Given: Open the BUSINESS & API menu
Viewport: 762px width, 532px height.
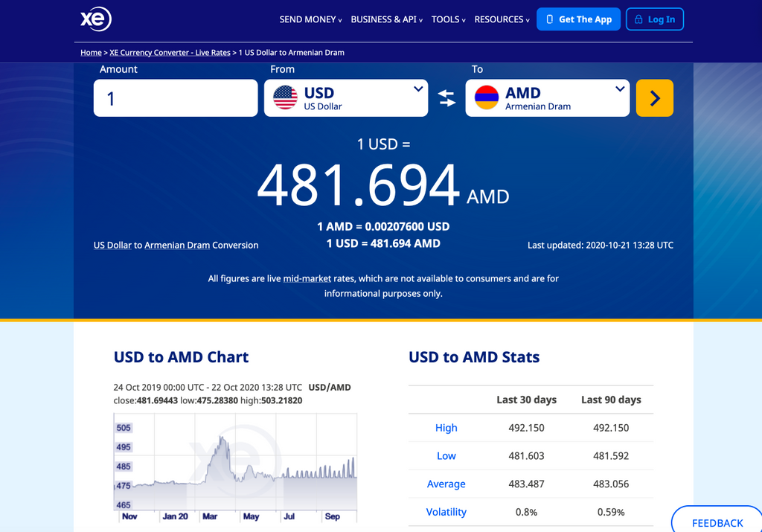Looking at the screenshot, I should point(387,19).
